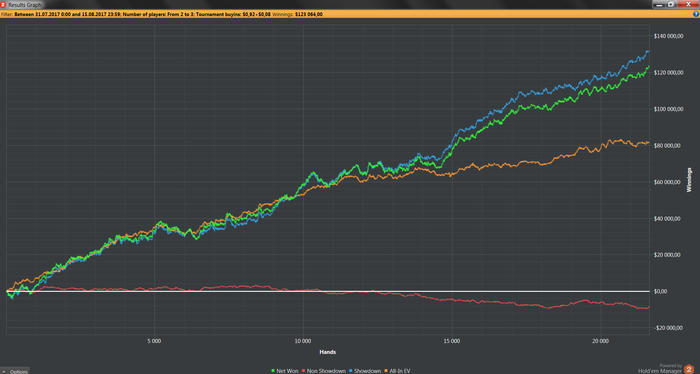Click the Winnings y-axis label
Image resolution: width=700 pixels, height=374 pixels.
(x=689, y=180)
